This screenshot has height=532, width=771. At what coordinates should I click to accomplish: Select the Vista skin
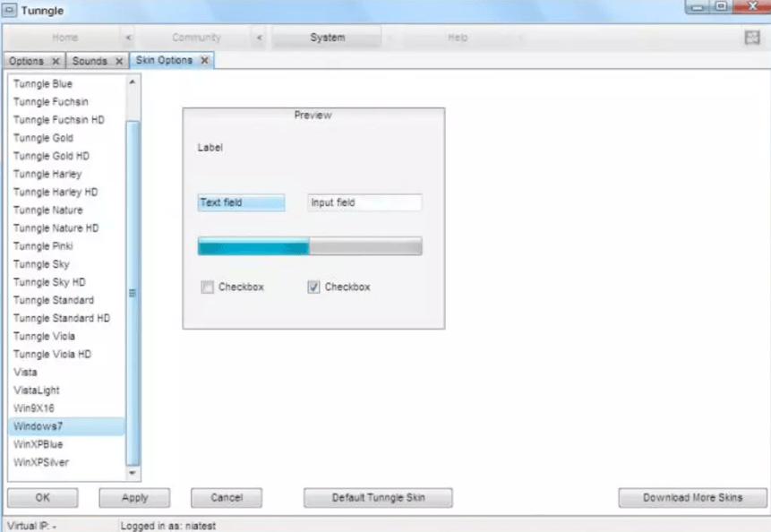[x=67, y=373]
